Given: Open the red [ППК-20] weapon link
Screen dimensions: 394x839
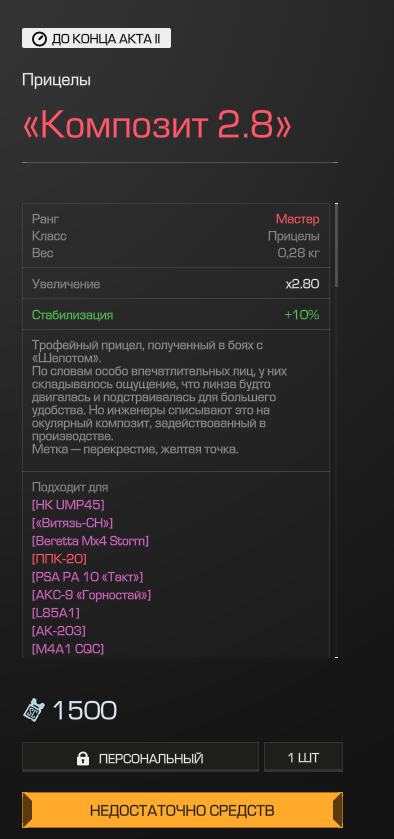Looking at the screenshot, I should [59, 559].
